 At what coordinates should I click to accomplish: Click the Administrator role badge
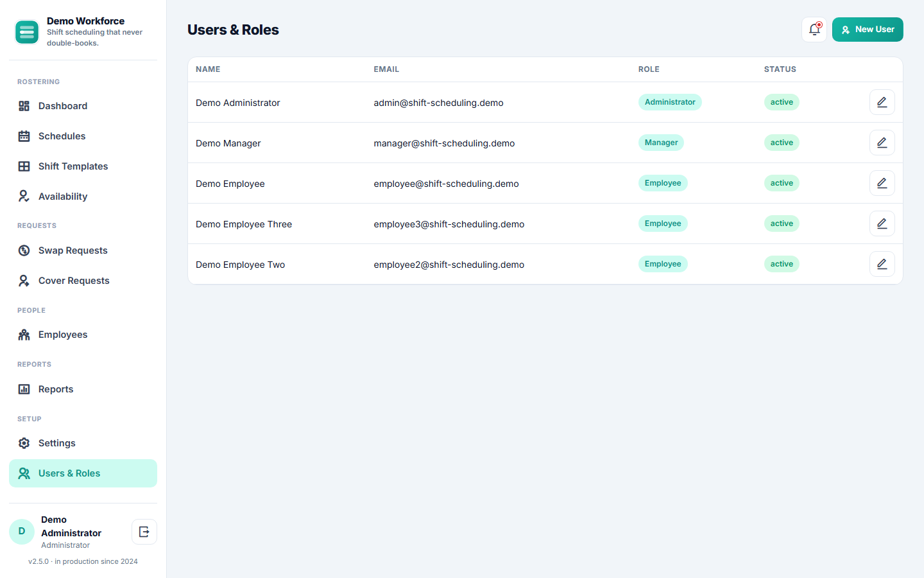coord(670,102)
